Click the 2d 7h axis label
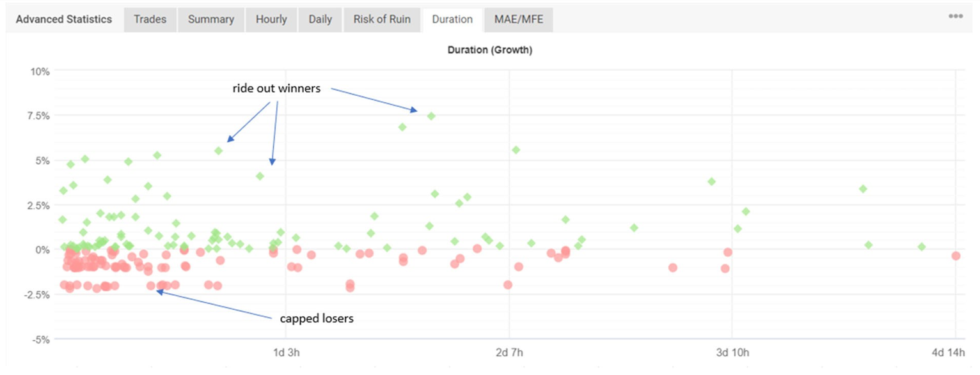980x375 pixels. (x=510, y=352)
